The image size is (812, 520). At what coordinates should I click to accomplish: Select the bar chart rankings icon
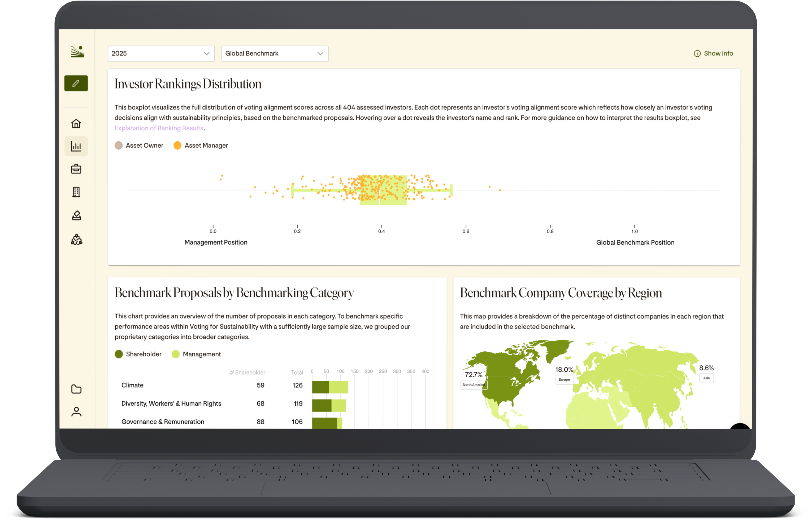point(76,146)
